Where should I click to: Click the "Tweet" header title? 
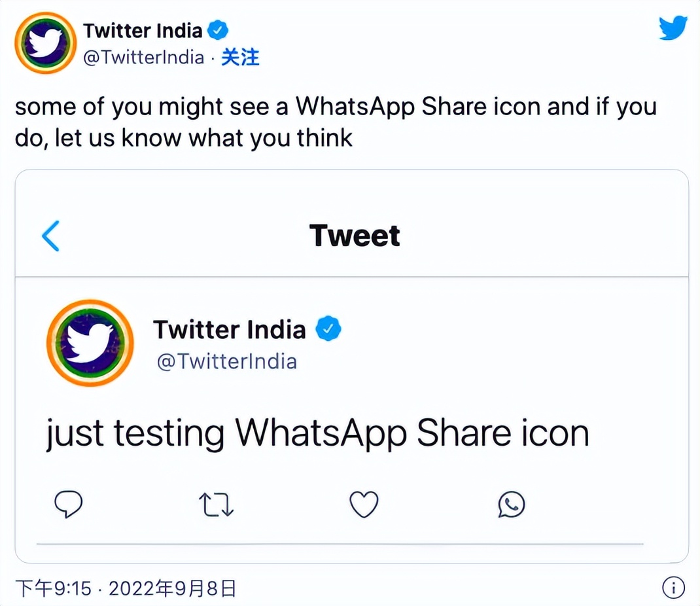tap(354, 236)
